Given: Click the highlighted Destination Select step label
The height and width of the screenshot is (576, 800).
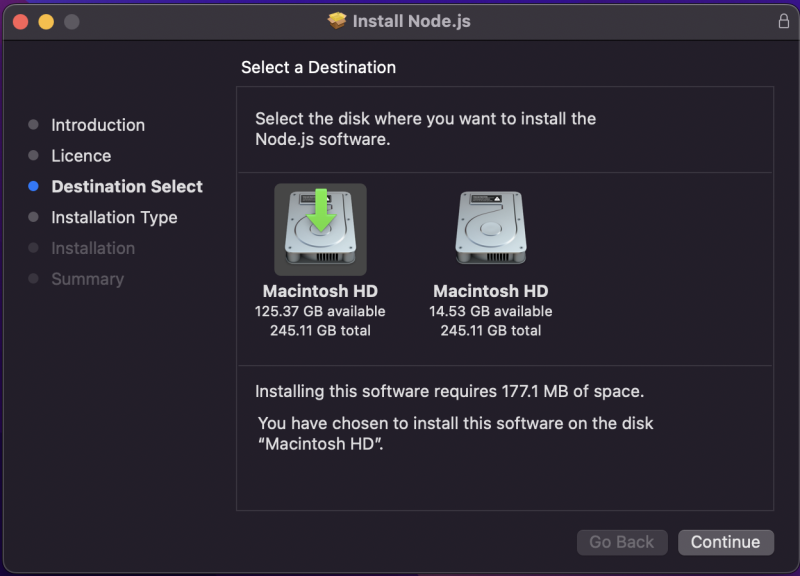Looking at the screenshot, I should coord(127,187).
